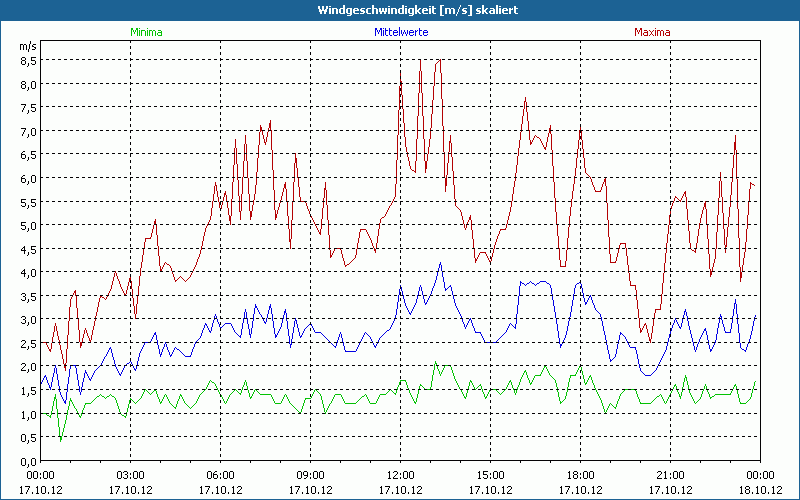Click the '6,0' y-axis value
The image size is (800, 500).
pyautogui.click(x=29, y=179)
